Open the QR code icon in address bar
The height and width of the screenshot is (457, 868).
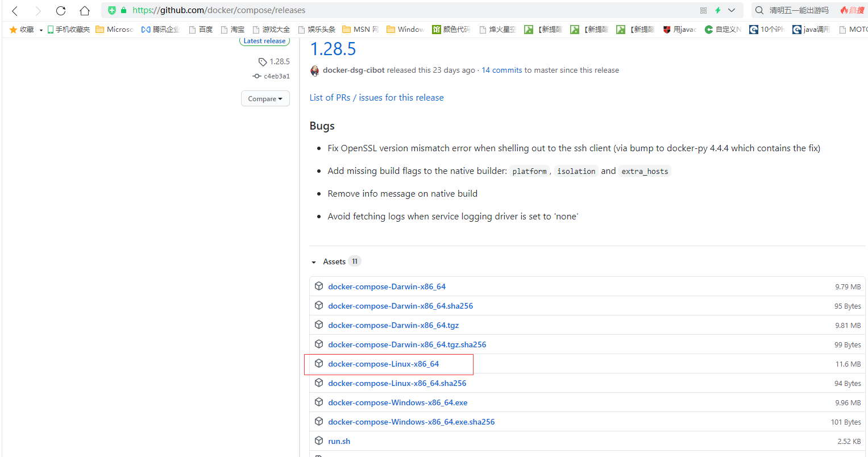pos(703,10)
